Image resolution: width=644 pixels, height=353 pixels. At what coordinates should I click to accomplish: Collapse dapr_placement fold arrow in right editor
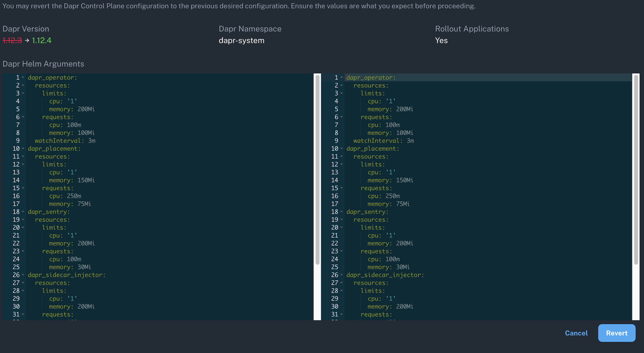(x=342, y=149)
